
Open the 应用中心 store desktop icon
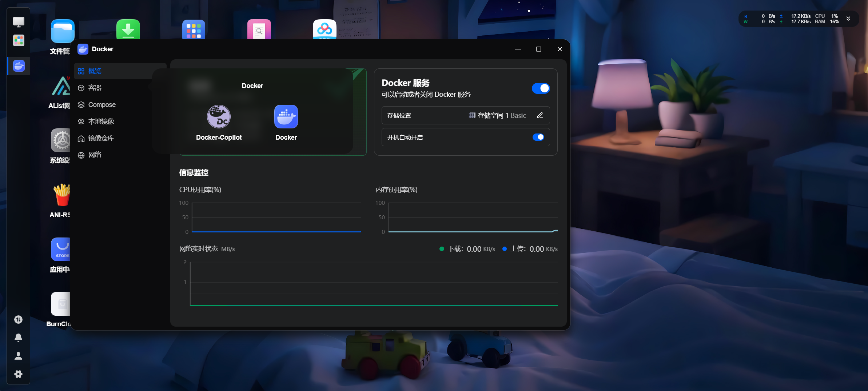coord(60,250)
